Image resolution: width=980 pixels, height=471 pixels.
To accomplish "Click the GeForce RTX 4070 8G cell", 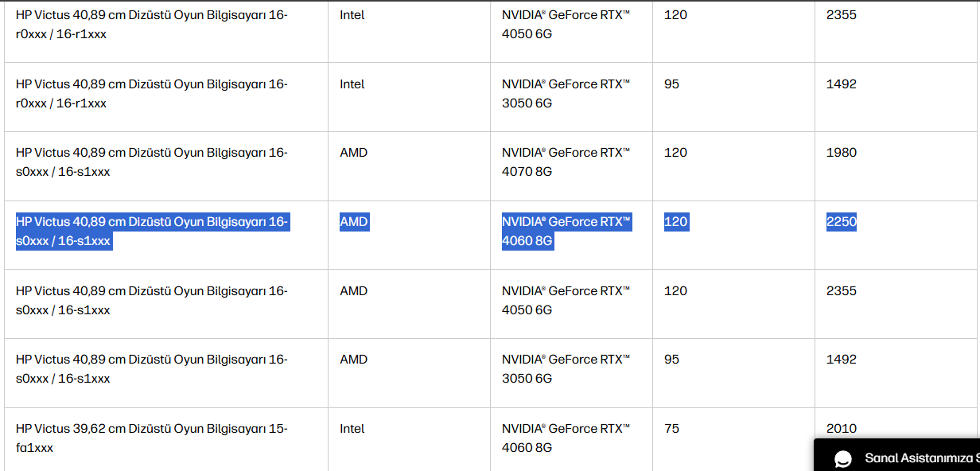I will (x=566, y=162).
